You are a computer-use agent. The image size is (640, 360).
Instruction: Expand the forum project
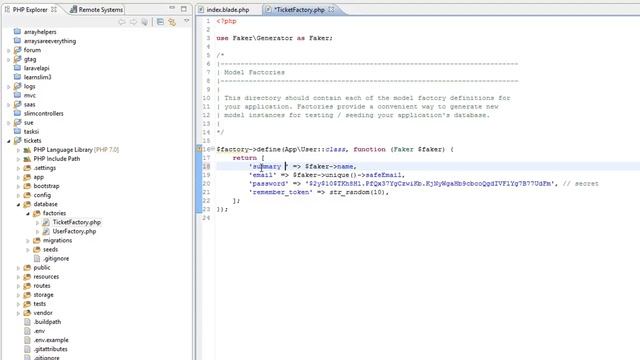click(9, 50)
